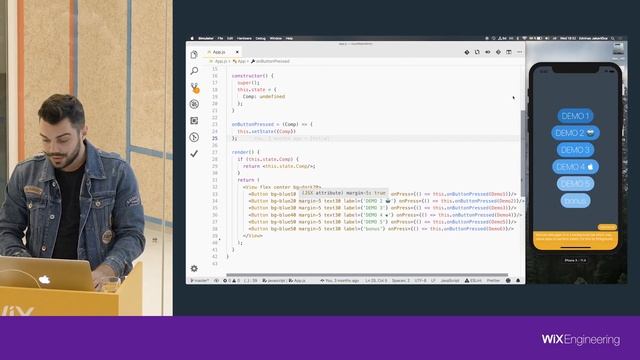
Task: Click the desktop thumbnail behind the simulator
Action: coord(618,50)
